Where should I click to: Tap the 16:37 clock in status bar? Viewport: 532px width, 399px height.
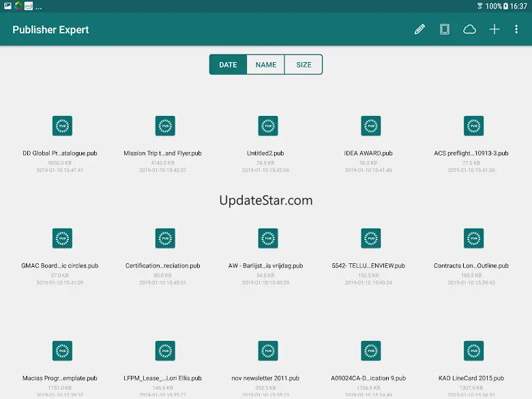[x=518, y=6]
